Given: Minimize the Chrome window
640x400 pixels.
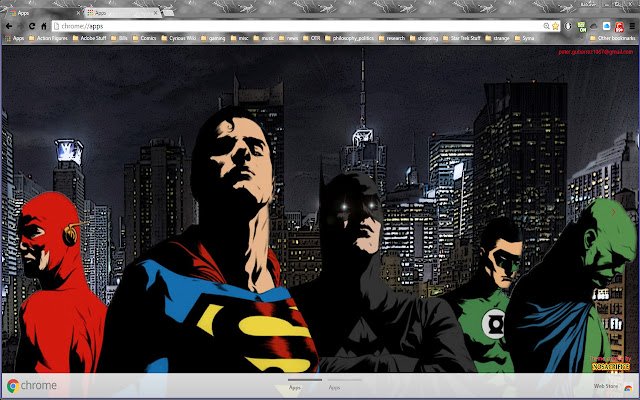Looking at the screenshot, I should pyautogui.click(x=605, y=4).
